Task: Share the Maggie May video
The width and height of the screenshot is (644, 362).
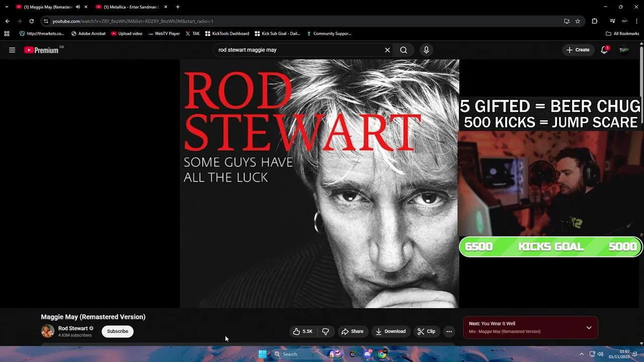Action: click(352, 331)
